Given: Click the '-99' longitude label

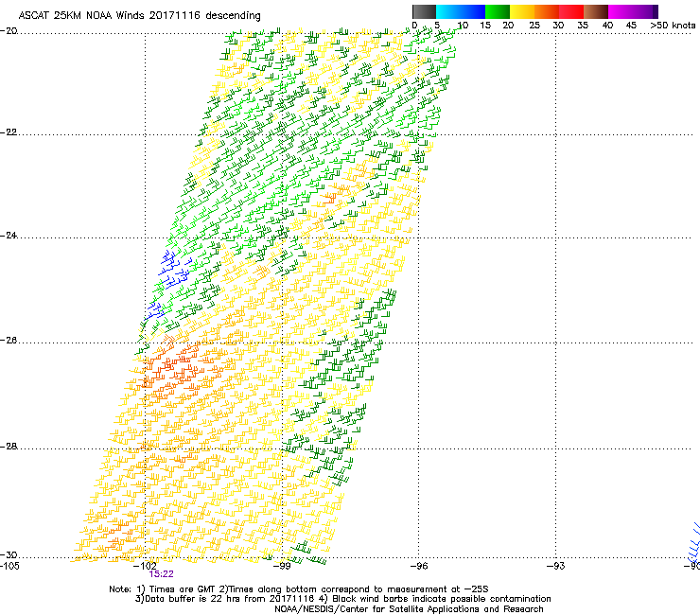Looking at the screenshot, I should tap(283, 566).
